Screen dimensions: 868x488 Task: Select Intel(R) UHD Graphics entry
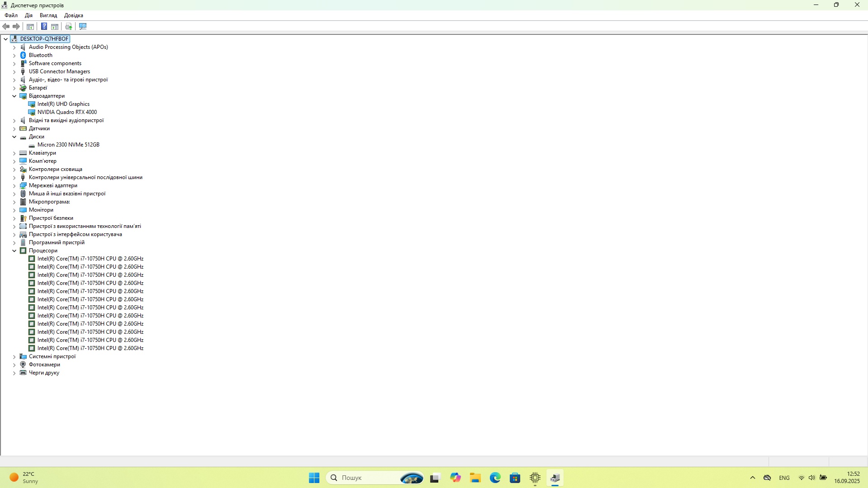tap(63, 104)
